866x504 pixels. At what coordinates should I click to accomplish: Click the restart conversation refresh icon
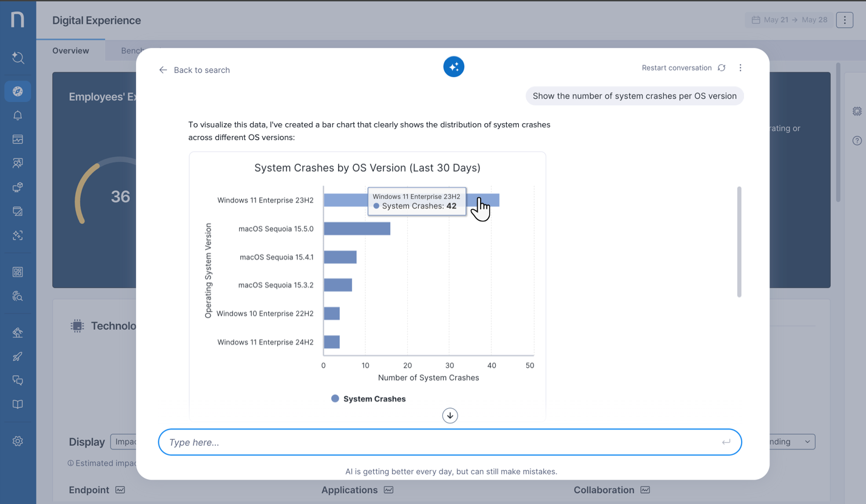click(x=722, y=68)
